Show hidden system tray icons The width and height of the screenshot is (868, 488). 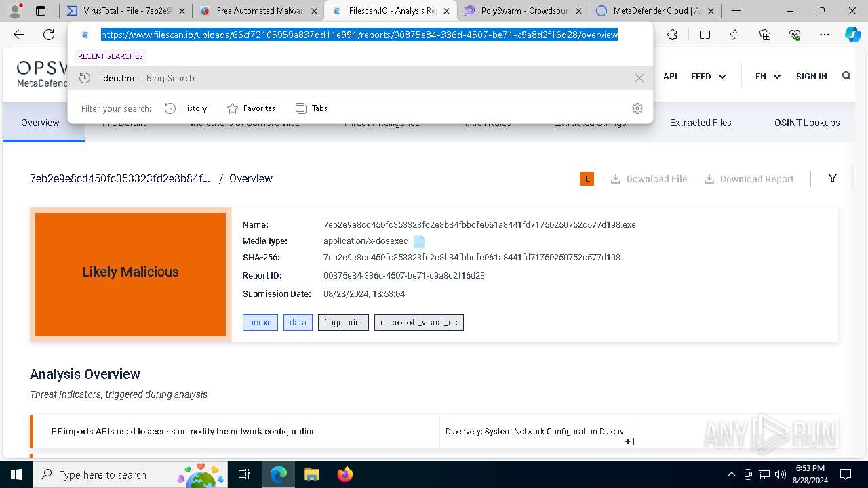[x=731, y=474]
